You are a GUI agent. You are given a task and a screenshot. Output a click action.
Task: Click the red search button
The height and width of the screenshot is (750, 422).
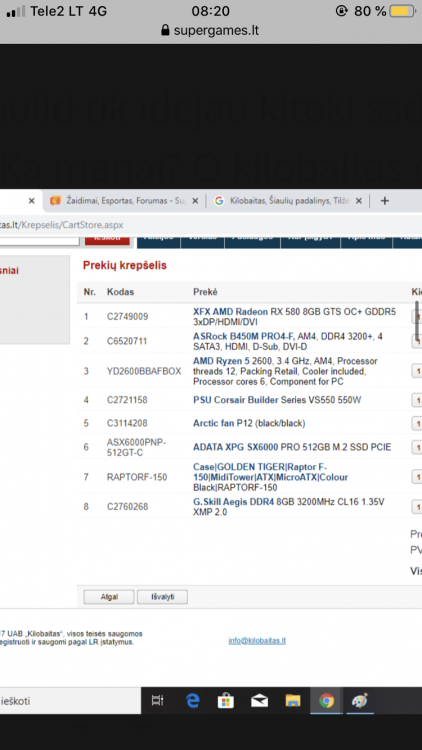pos(107,239)
